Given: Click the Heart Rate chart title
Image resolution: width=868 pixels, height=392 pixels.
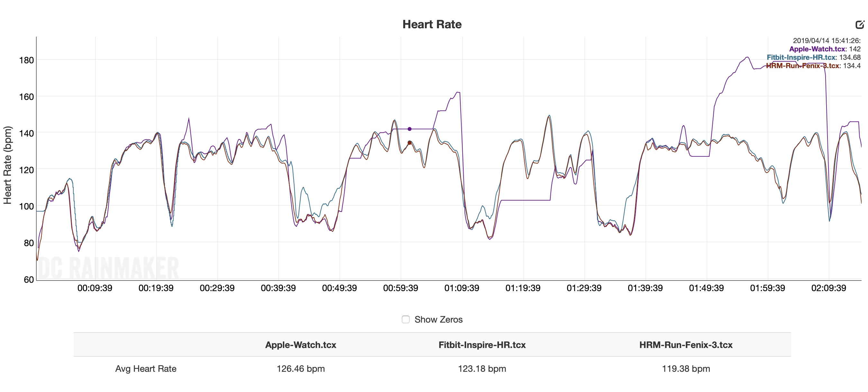Looking at the screenshot, I should pyautogui.click(x=432, y=24).
